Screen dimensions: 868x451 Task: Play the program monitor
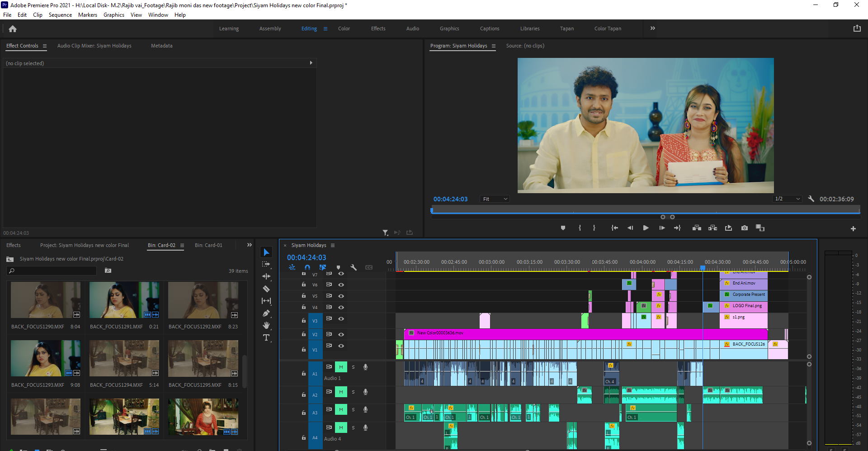point(646,228)
